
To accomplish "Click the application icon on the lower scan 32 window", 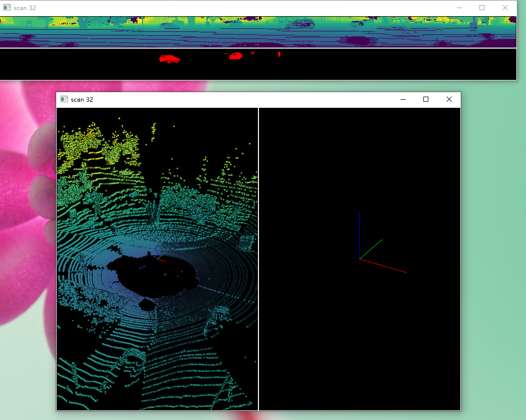I will [x=63, y=99].
